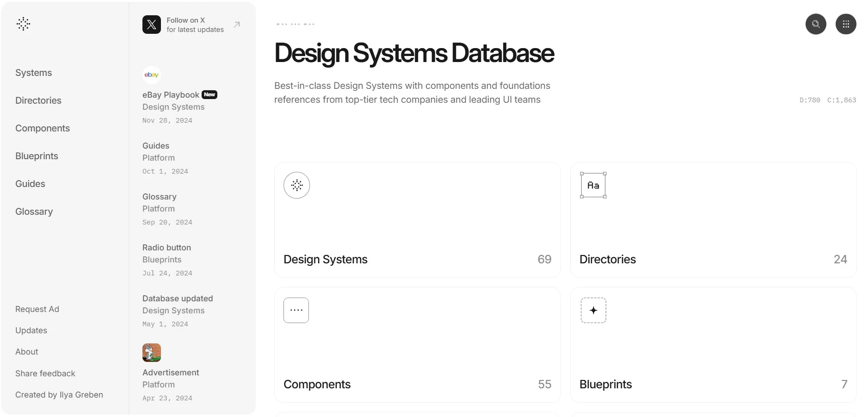Click the X logo in the Follow on X banner

coord(151,24)
